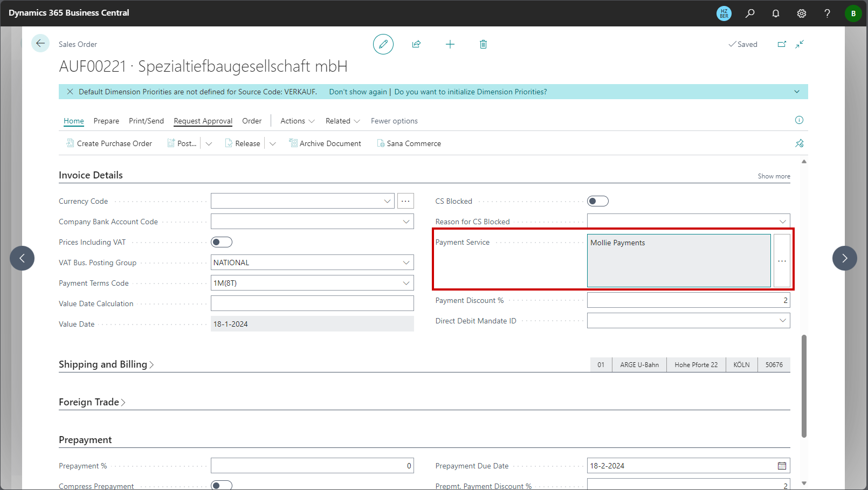Open Company Bank Account Code dropdown
868x490 pixels.
click(x=406, y=222)
